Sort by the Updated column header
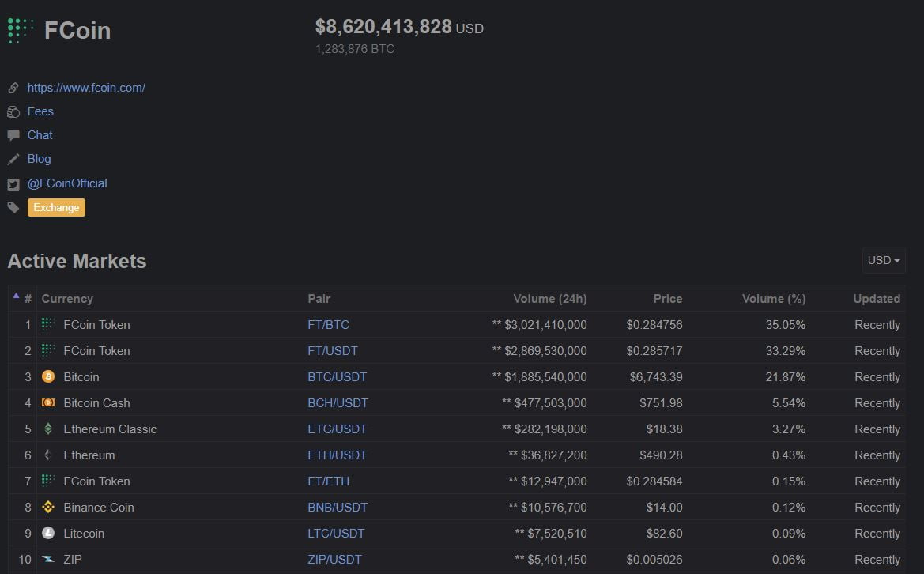Image resolution: width=924 pixels, height=574 pixels. (x=877, y=299)
